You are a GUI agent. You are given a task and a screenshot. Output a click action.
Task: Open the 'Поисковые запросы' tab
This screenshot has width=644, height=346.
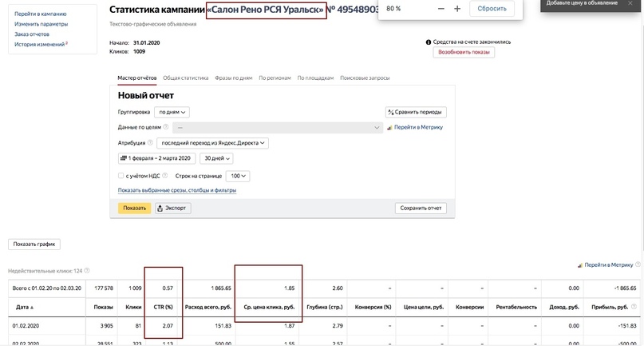[x=365, y=78]
